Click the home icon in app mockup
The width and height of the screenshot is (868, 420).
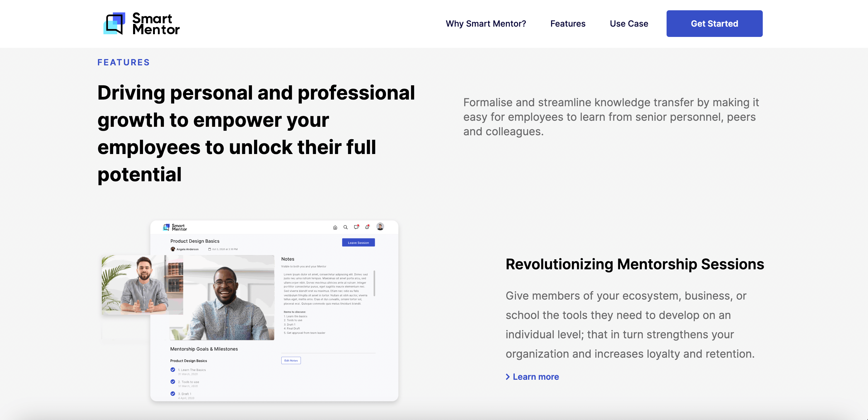[x=335, y=228]
